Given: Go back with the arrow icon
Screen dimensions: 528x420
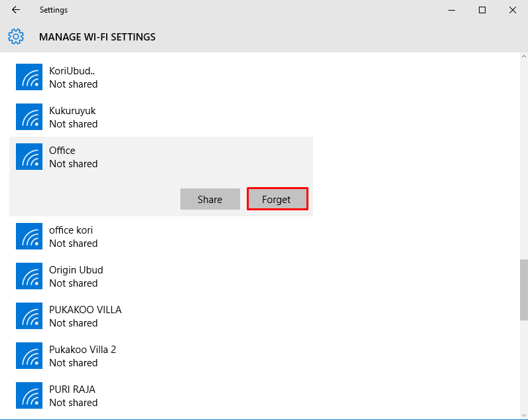Looking at the screenshot, I should point(16,10).
